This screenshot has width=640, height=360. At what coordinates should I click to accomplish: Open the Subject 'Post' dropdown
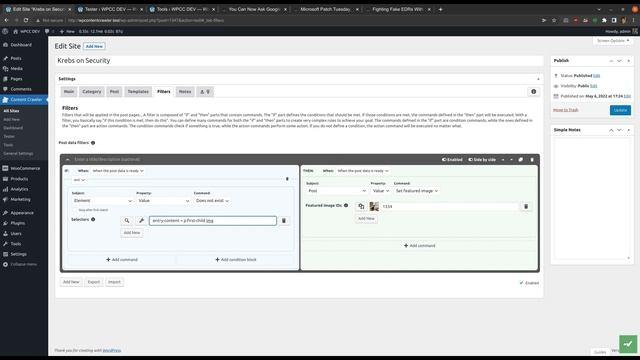tap(337, 191)
